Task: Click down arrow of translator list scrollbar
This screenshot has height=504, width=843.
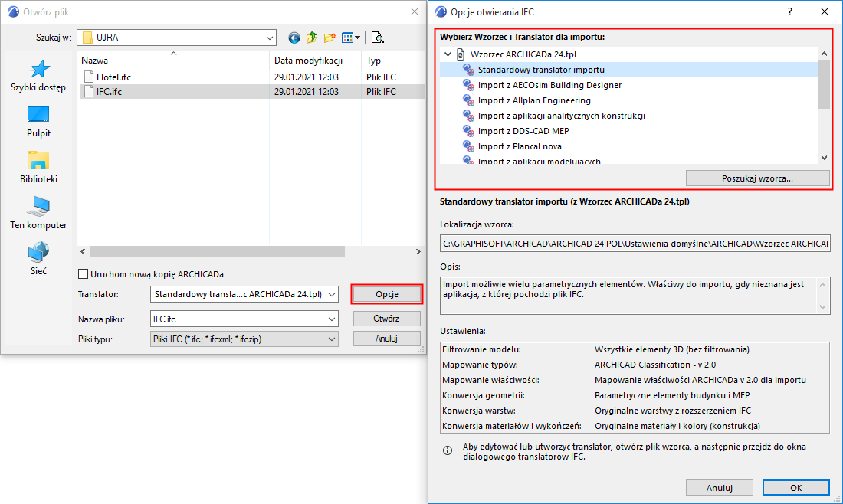Action: pyautogui.click(x=824, y=158)
